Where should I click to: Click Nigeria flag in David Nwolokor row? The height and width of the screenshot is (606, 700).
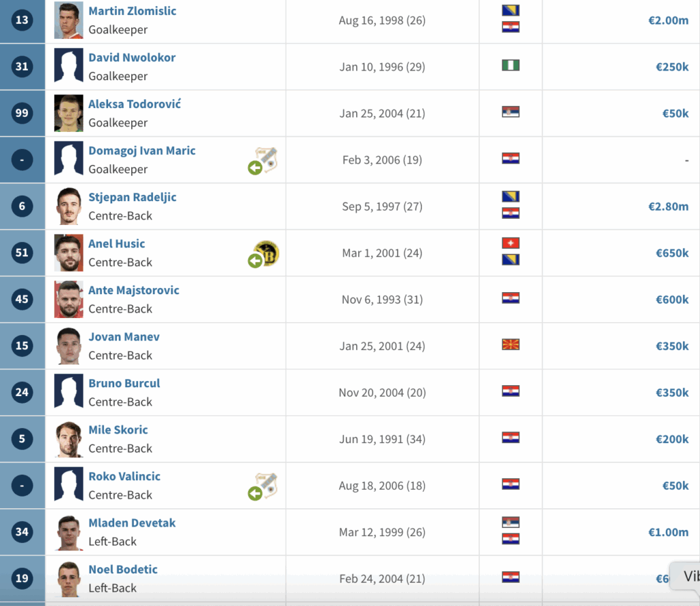510,66
